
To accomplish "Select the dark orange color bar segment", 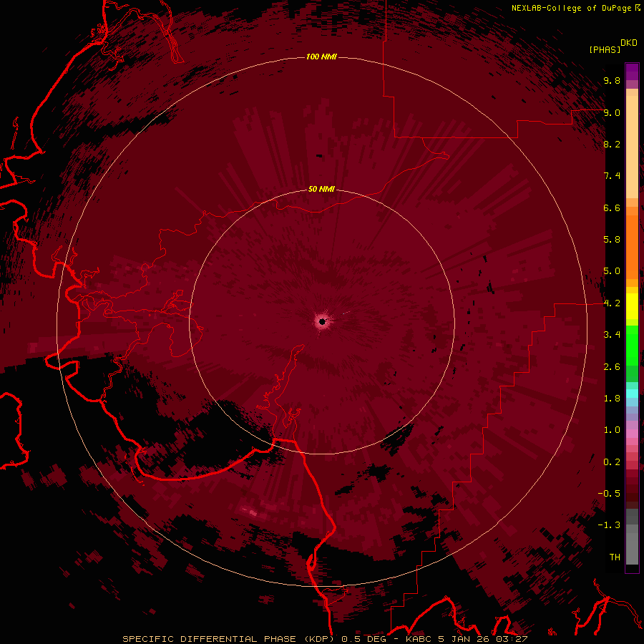I will (632, 246).
